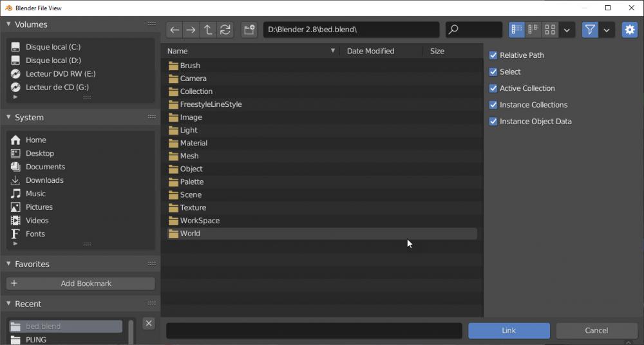Uncheck Relative Path option
Screen dimensions: 644x345
(493, 55)
